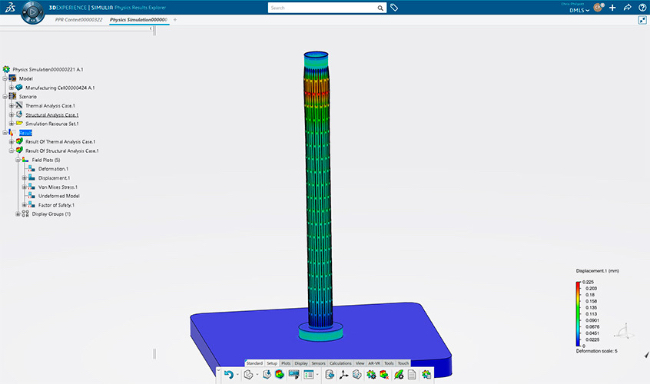The width and height of the screenshot is (650, 384).
Task: Click the share arrow icon in header
Action: click(627, 7)
